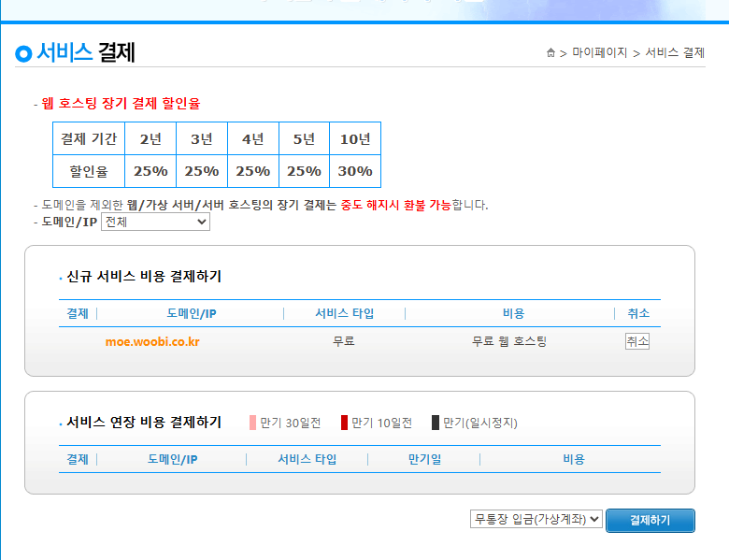
Task: Click the 신규 서비스 비용 결제하기 section heading
Action: [144, 277]
